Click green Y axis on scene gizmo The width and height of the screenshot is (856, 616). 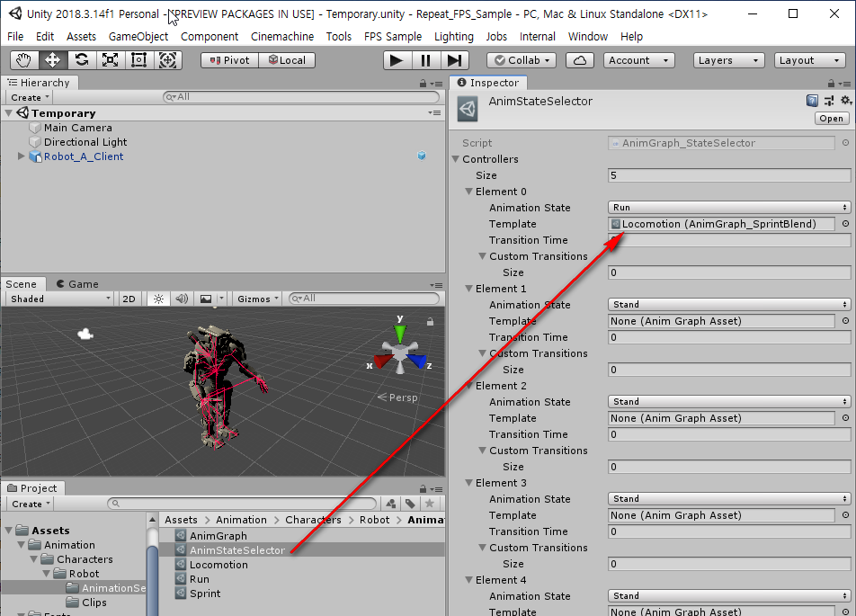[x=400, y=331]
